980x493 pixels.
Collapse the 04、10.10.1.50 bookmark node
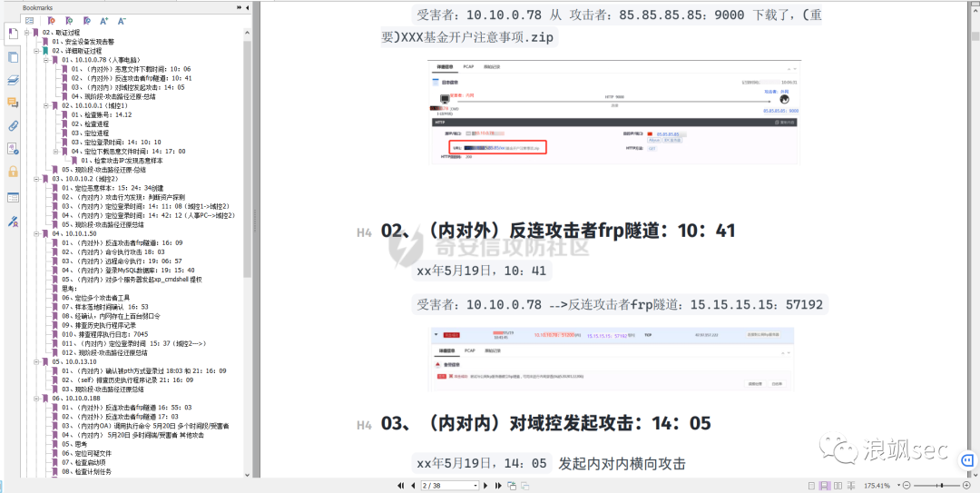[x=37, y=233]
